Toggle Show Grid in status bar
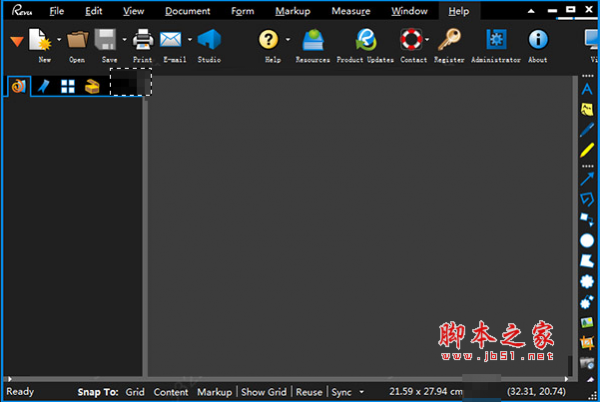Screen dimensions: 600x402 coord(264,392)
